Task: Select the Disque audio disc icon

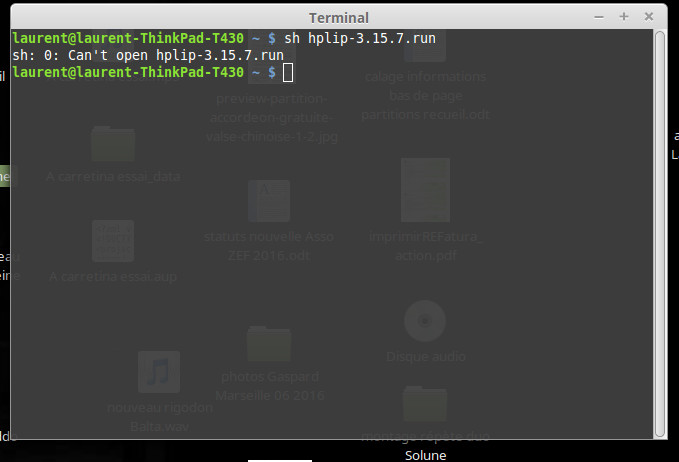Action: point(425,321)
